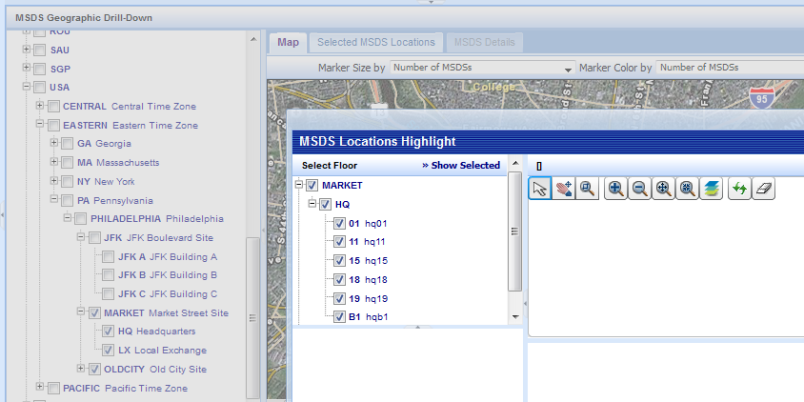
Task: Click the zoom in magnifier
Action: click(616, 189)
